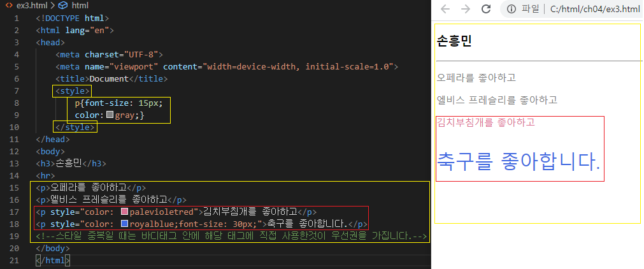Open the gray color swatch picker
The height and width of the screenshot is (269, 644).
click(110, 115)
